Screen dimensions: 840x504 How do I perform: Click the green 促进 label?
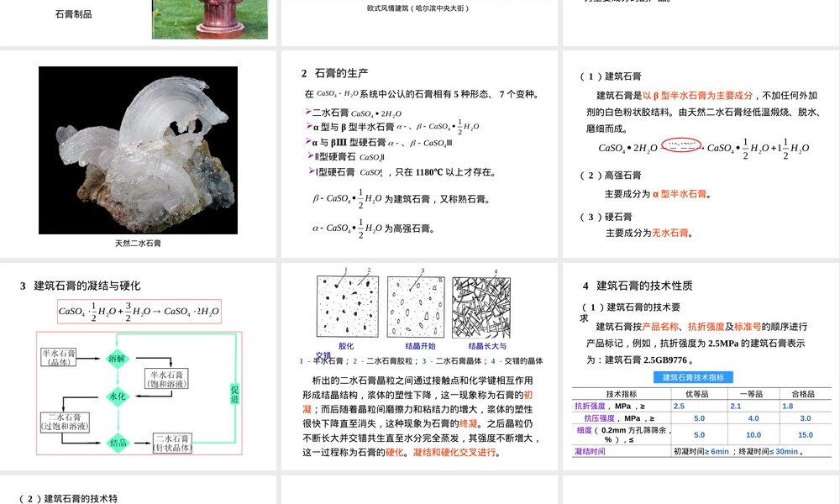pos(234,394)
